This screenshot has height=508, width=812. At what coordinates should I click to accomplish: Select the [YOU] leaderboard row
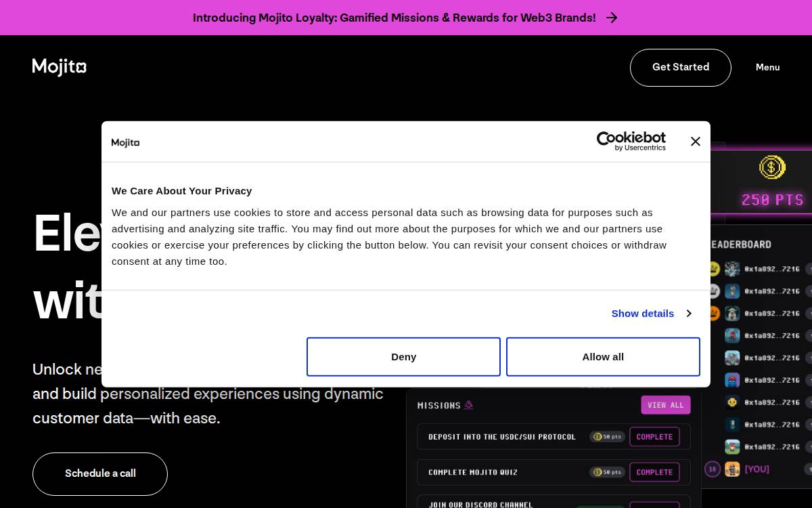[x=757, y=469]
